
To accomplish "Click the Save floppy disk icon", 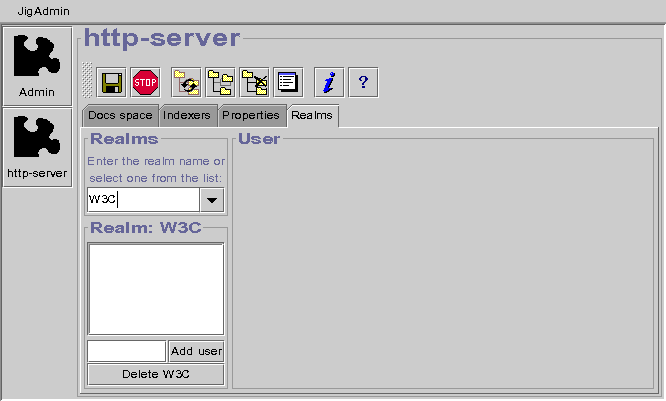I will tap(112, 82).
